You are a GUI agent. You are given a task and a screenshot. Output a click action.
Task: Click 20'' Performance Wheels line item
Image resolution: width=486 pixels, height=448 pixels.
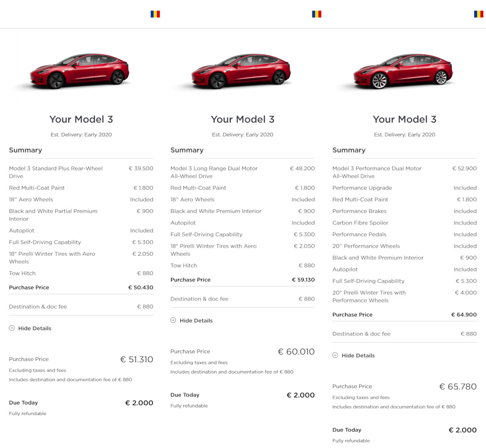[404, 246]
